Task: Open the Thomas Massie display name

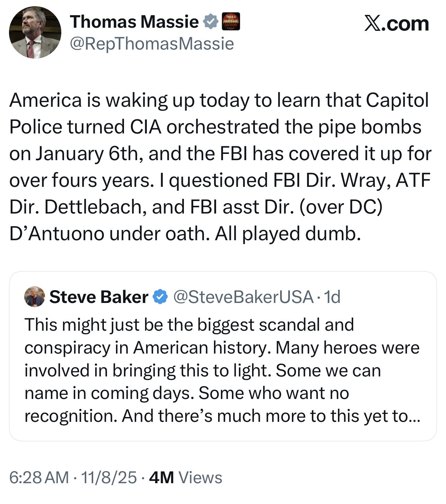Action: (x=134, y=22)
